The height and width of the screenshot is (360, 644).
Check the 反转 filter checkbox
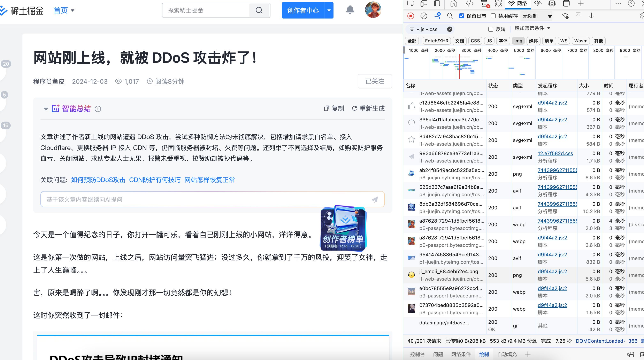coord(491,29)
